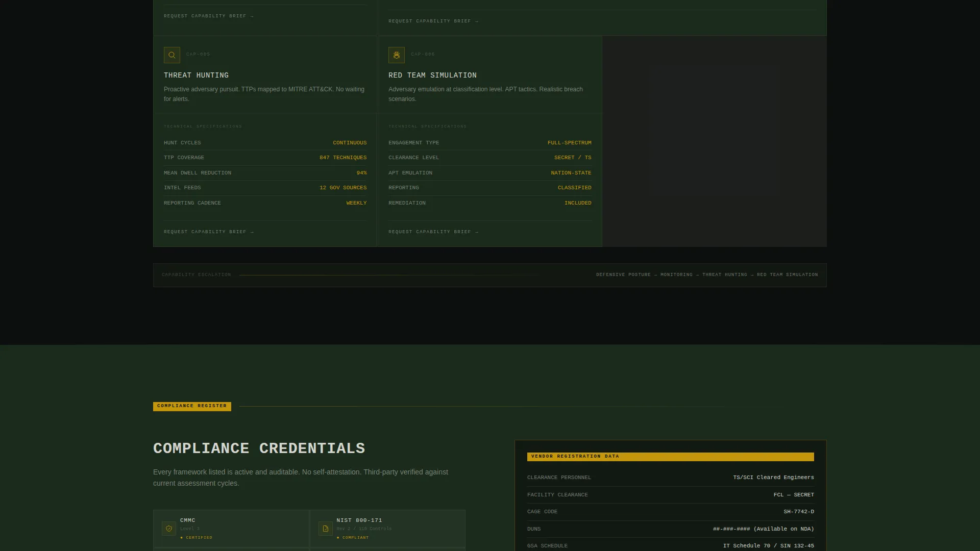Image resolution: width=980 pixels, height=551 pixels.
Task: Select the SH-7742-D cage code
Action: coord(799,512)
